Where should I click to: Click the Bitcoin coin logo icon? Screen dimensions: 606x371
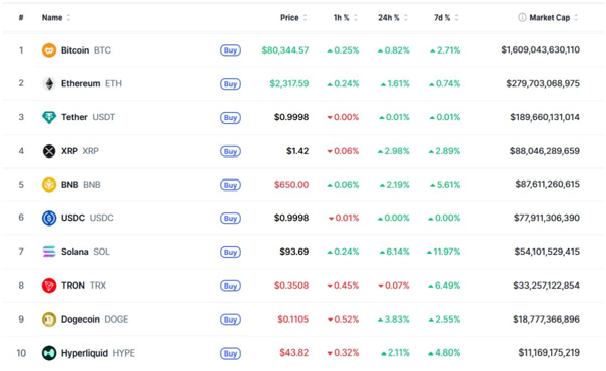coord(49,50)
